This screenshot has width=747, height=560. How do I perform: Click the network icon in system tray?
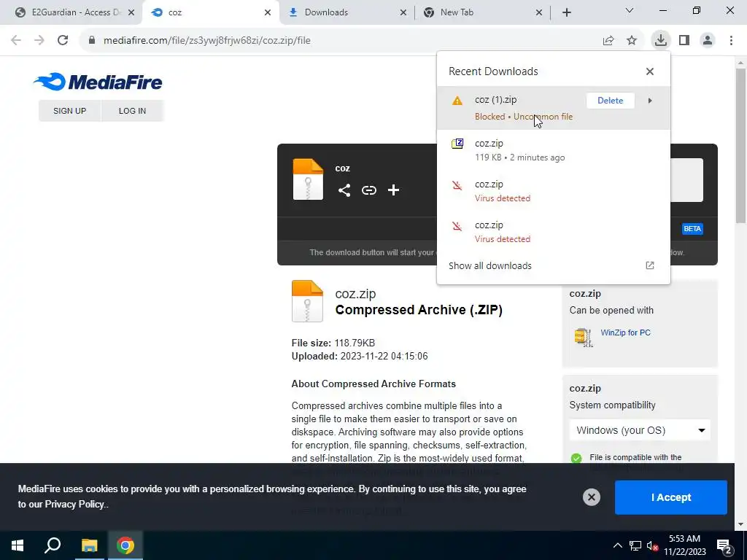635,545
